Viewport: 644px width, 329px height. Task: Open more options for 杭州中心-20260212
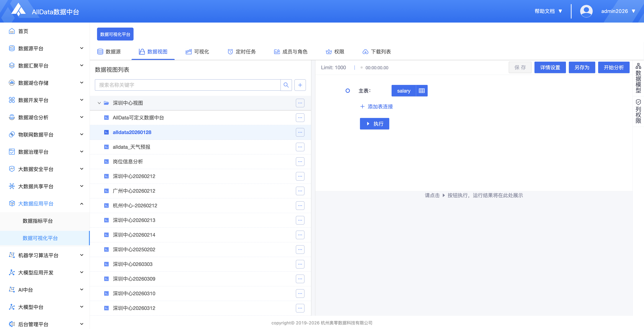(x=300, y=206)
